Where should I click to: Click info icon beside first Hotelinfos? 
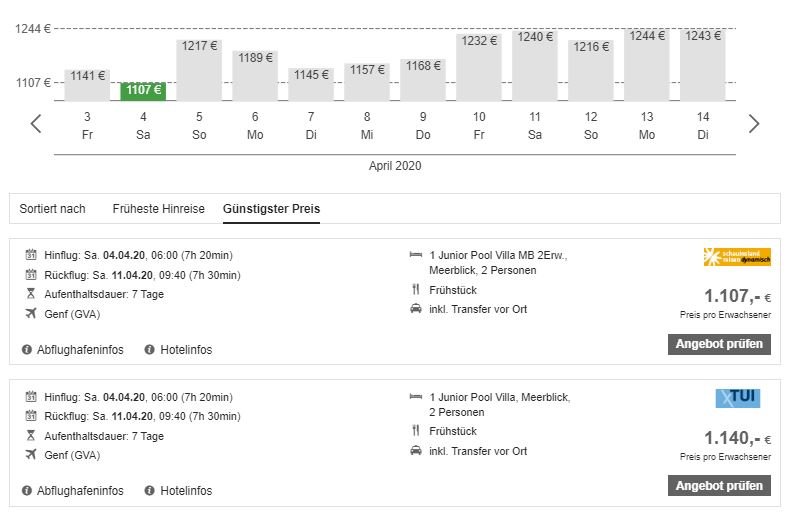pyautogui.click(x=150, y=350)
